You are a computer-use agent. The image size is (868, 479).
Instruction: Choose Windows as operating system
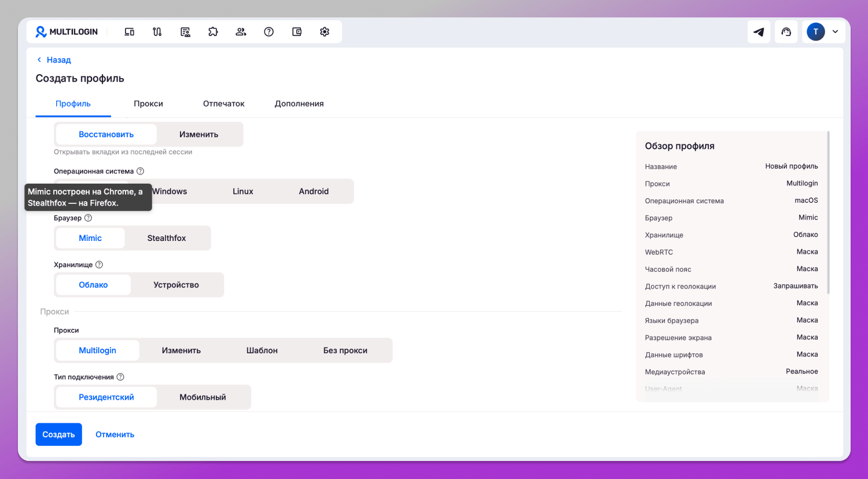pos(170,192)
